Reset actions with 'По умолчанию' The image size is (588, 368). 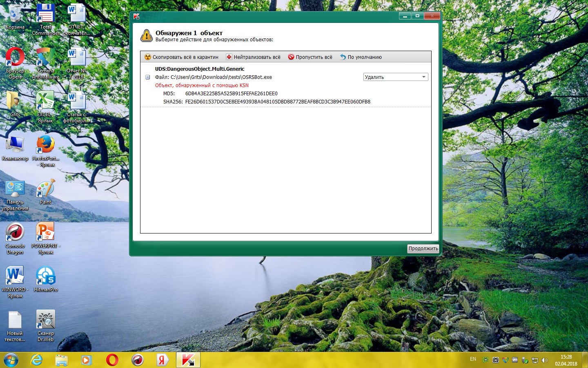[361, 57]
